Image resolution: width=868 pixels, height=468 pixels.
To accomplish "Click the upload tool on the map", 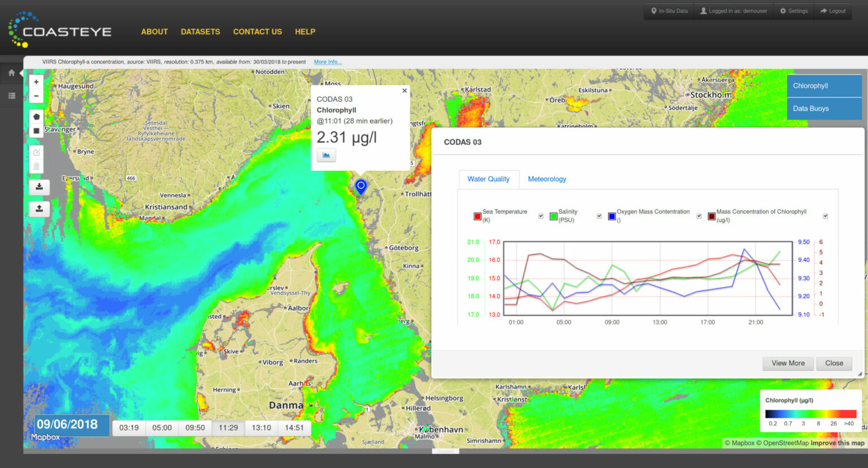I will 38,208.
